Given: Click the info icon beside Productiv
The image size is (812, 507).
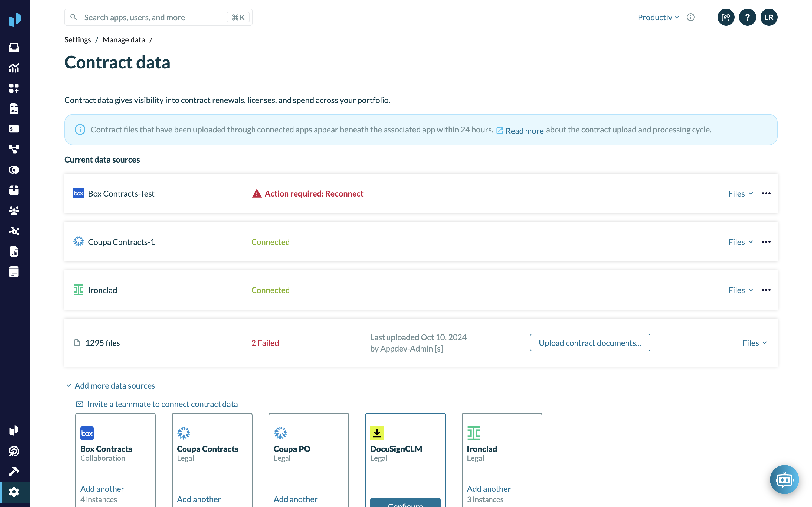Looking at the screenshot, I should [690, 17].
